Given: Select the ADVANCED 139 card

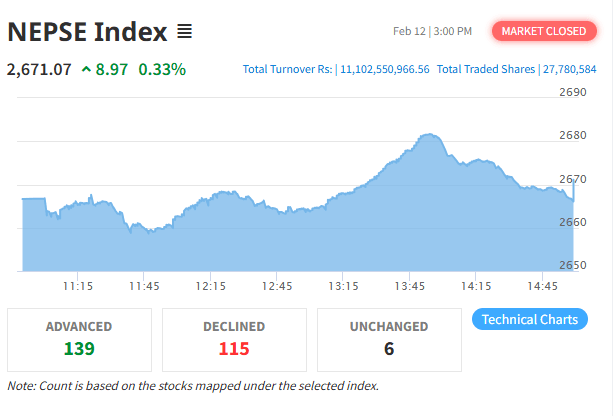Looking at the screenshot, I should tap(79, 339).
